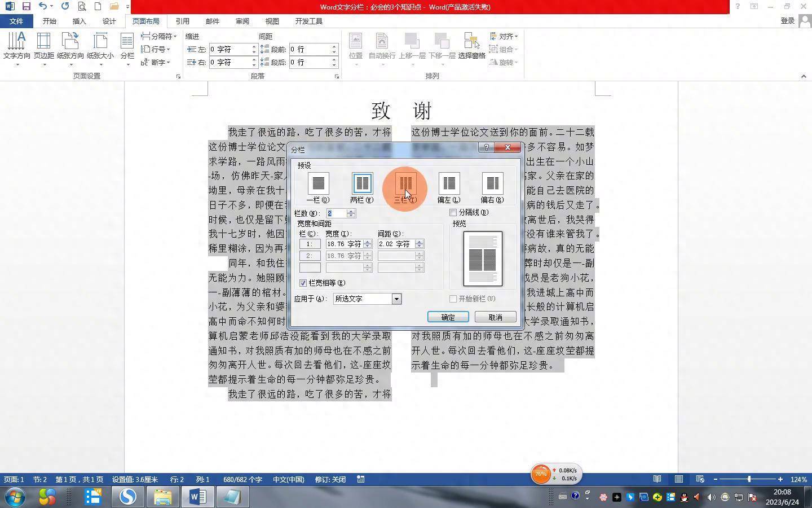Uncheck the 栏宽相等 equal column width option

[303, 283]
